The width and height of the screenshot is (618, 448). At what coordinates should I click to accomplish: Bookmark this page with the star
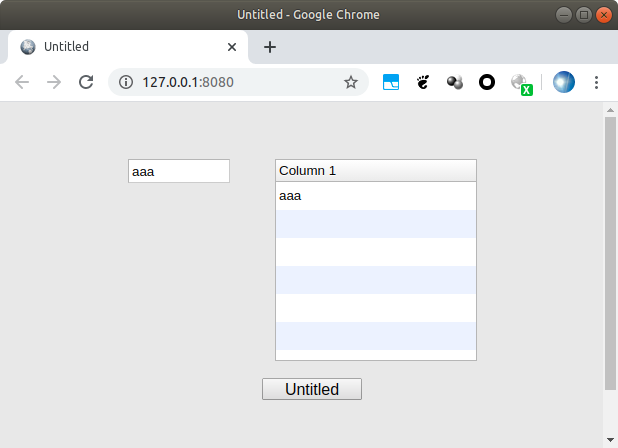(x=351, y=82)
